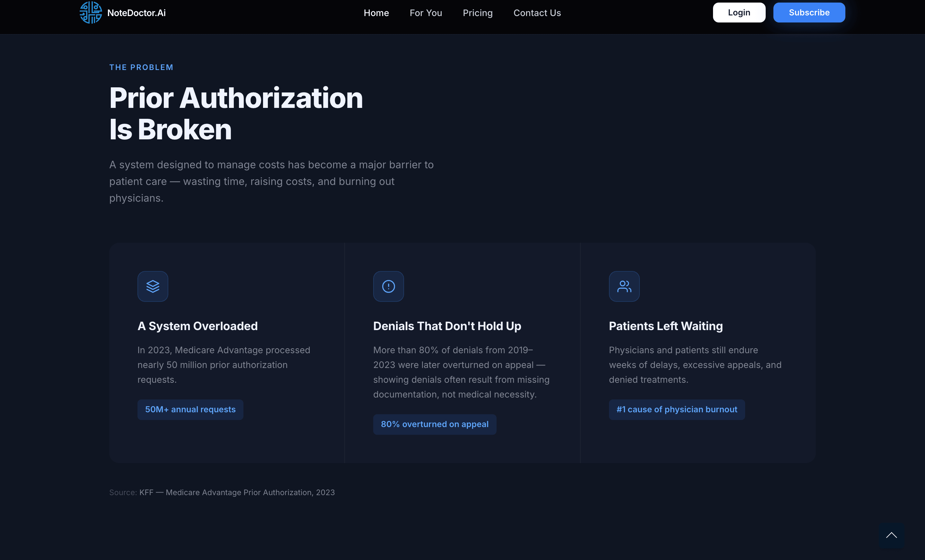Viewport: 925px width, 560px height.
Task: Click the Login button
Action: coord(739,13)
